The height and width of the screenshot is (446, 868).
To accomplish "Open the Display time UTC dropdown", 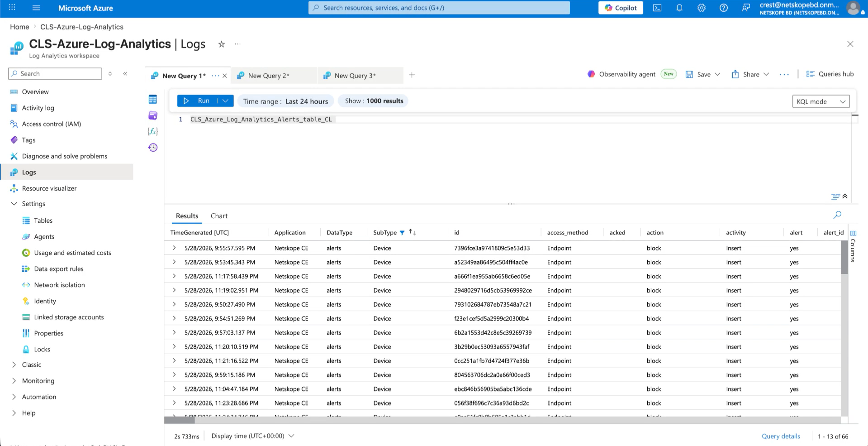I will pos(253,436).
